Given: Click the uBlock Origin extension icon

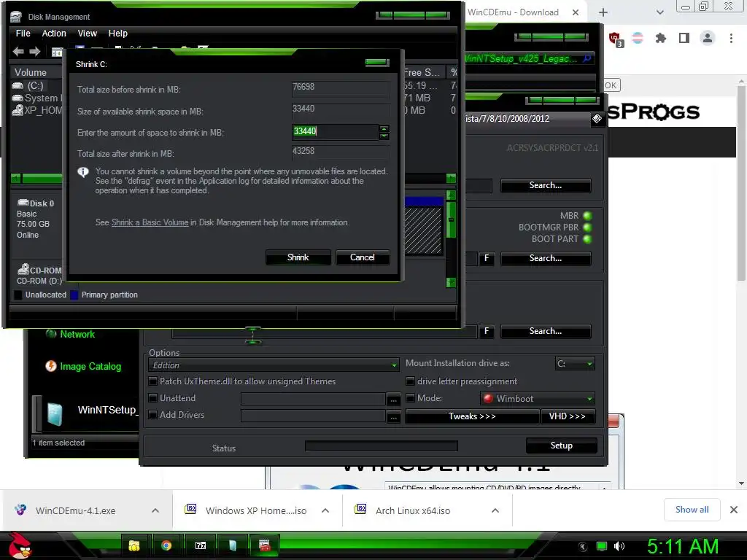Looking at the screenshot, I should pyautogui.click(x=616, y=38).
